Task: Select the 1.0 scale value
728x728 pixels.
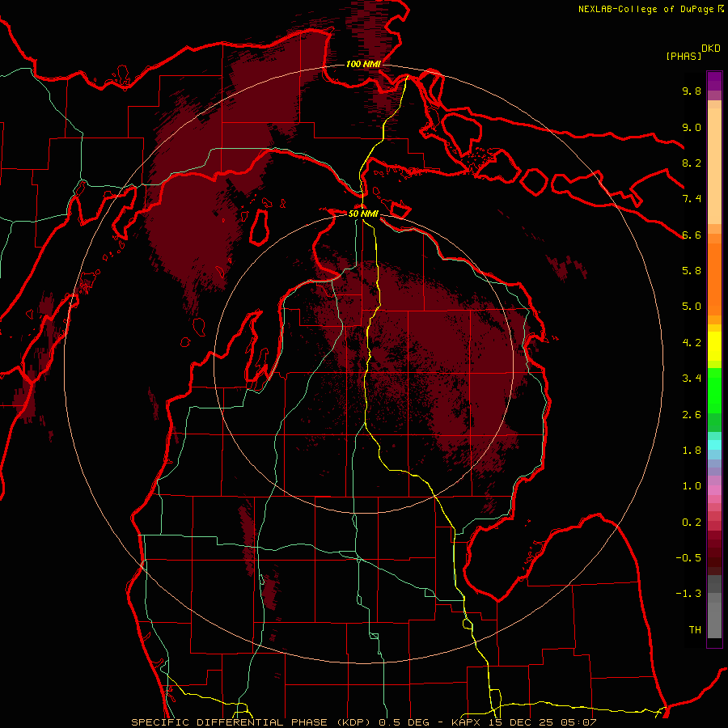Action: pyautogui.click(x=692, y=486)
